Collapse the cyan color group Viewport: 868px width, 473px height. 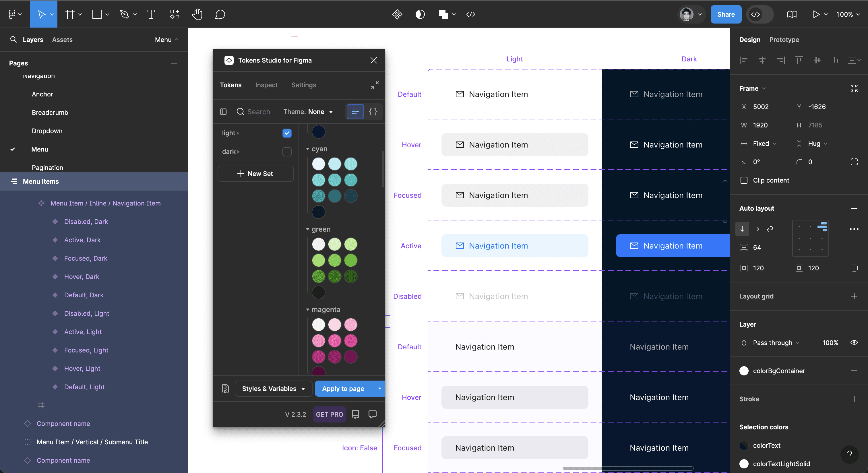[308, 149]
